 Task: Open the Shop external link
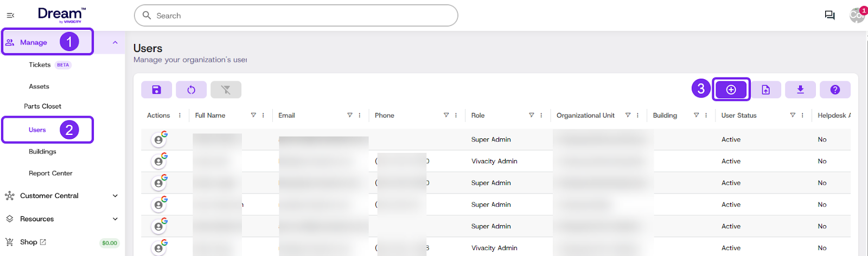[33, 242]
